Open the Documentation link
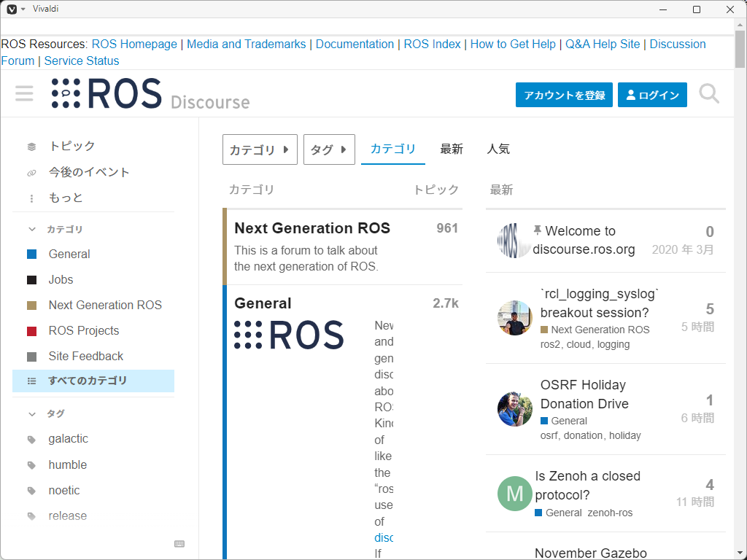The width and height of the screenshot is (747, 560). coord(355,44)
